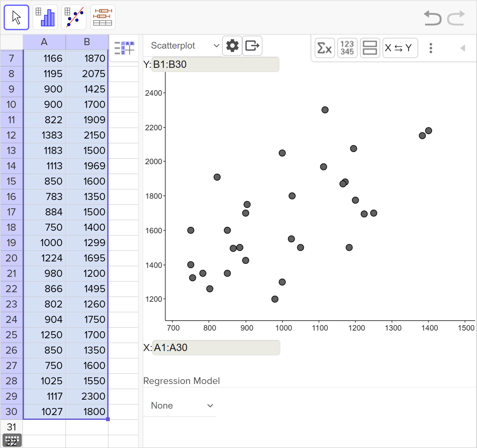
Task: Open Multiple Variable Analysis boxplot tool
Action: (103, 17)
